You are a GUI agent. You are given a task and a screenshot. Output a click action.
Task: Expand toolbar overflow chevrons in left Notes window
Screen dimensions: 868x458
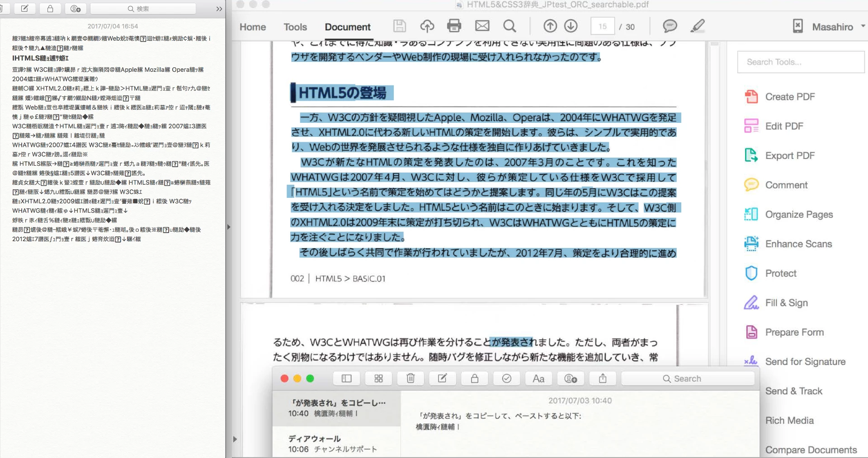point(219,9)
